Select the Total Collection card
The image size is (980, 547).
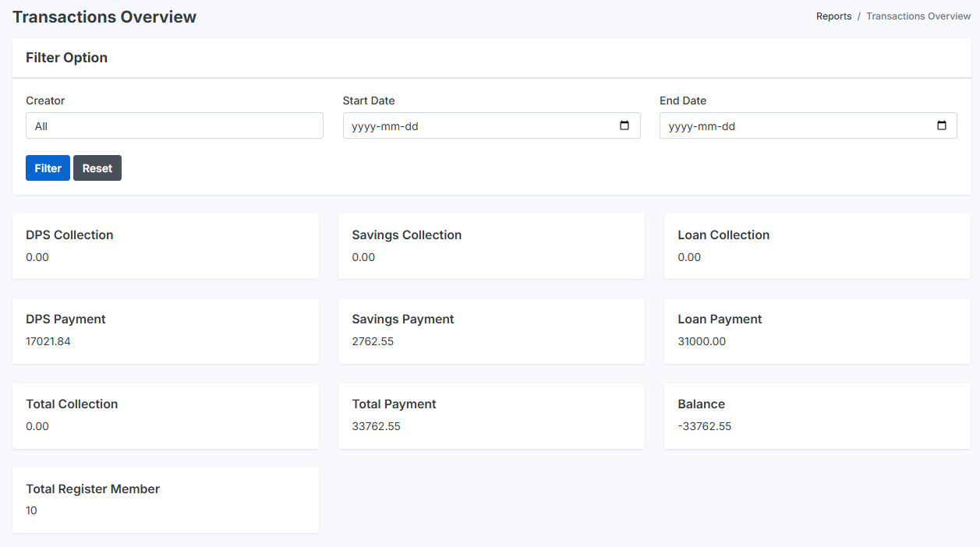click(x=165, y=415)
